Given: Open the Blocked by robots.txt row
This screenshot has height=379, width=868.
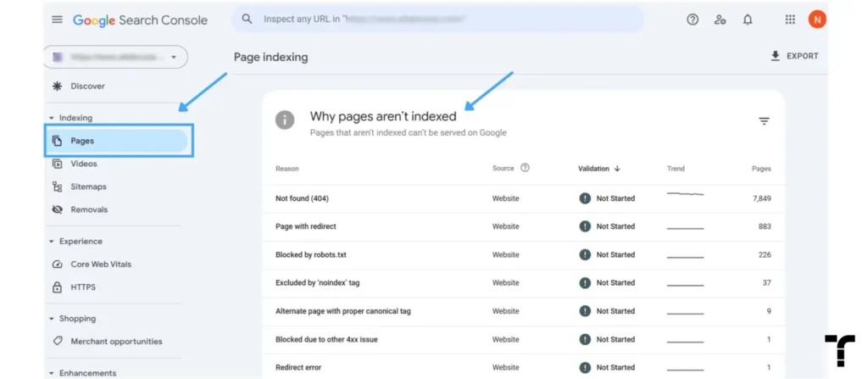Looking at the screenshot, I should point(523,255).
